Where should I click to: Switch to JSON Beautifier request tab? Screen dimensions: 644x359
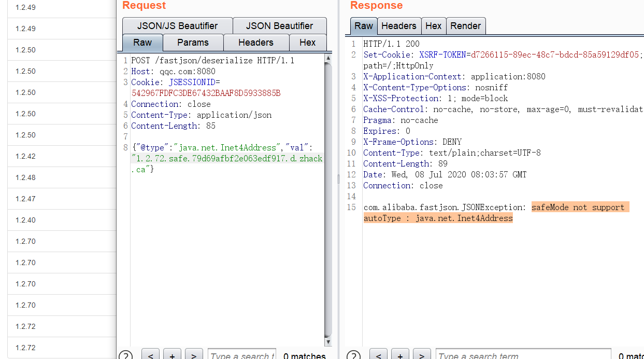(x=280, y=26)
